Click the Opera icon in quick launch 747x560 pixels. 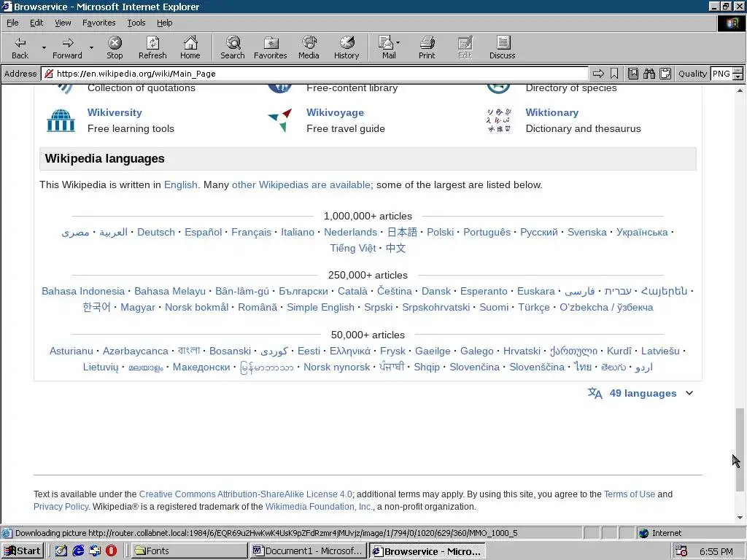point(111,551)
